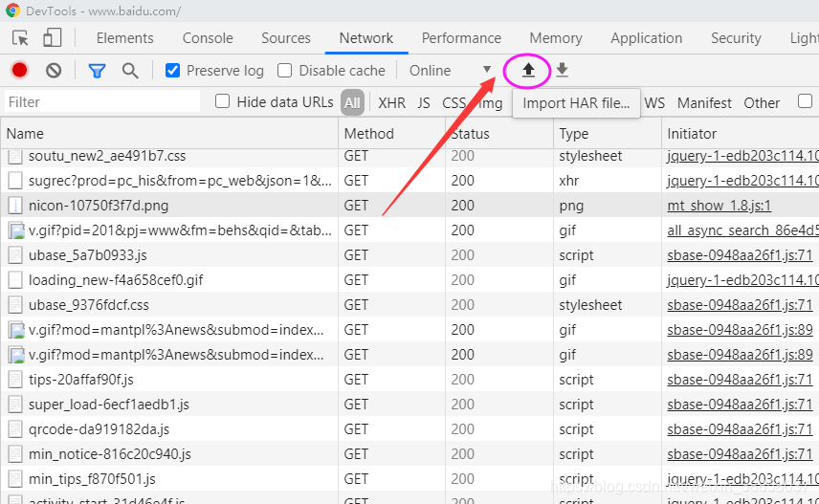Screen dimensions: 819x504
Task: Select request tips-20affaf90f.js
Action: tap(81, 380)
